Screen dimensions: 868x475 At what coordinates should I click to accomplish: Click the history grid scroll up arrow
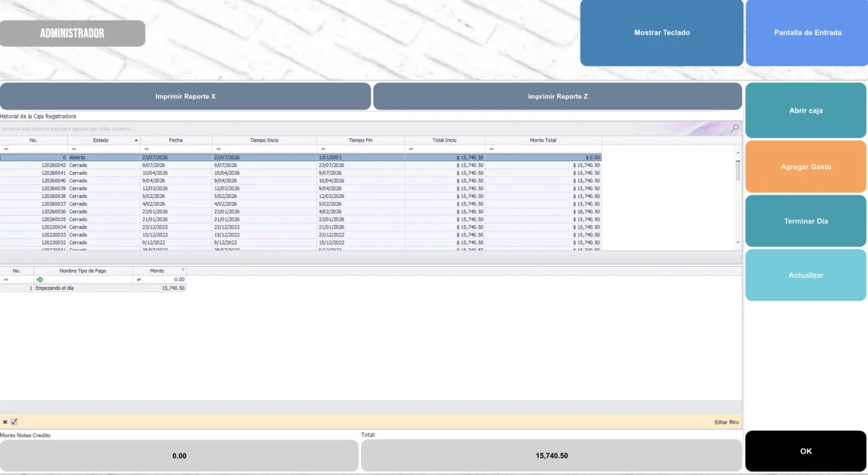[x=738, y=153]
